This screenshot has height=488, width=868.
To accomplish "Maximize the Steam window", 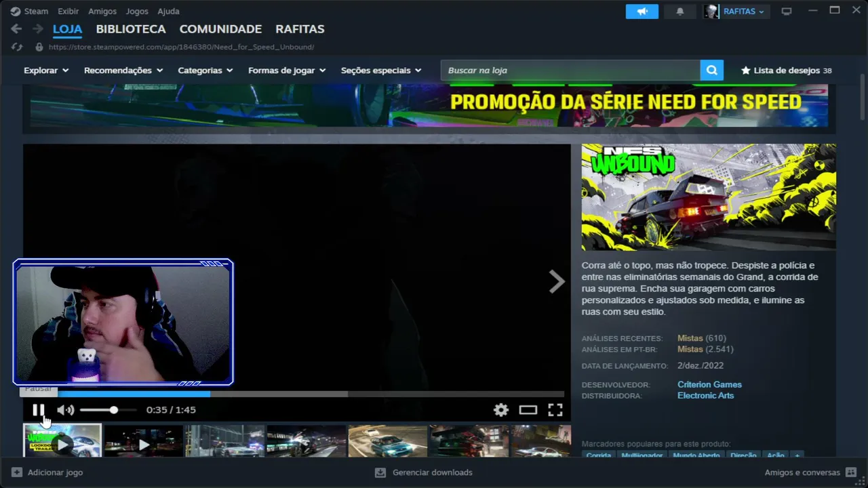I will [x=835, y=11].
